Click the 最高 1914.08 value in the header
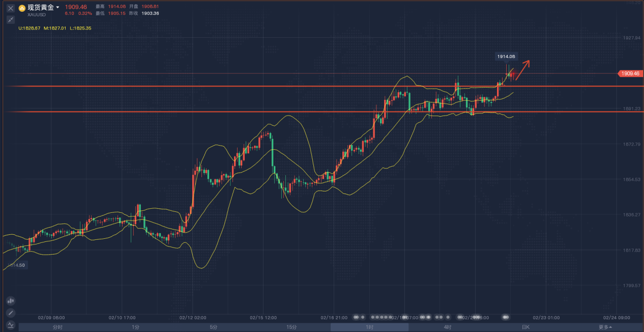The image size is (644, 332). (x=116, y=6)
